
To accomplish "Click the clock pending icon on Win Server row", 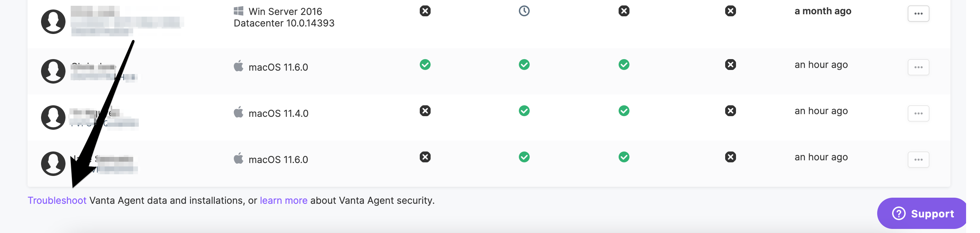I will click(524, 11).
